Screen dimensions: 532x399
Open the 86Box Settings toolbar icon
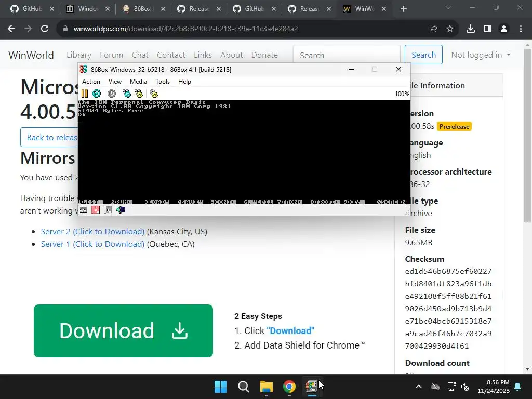point(154,94)
